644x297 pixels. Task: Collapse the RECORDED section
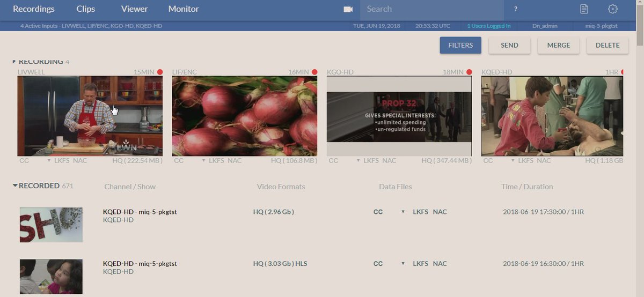click(x=15, y=186)
